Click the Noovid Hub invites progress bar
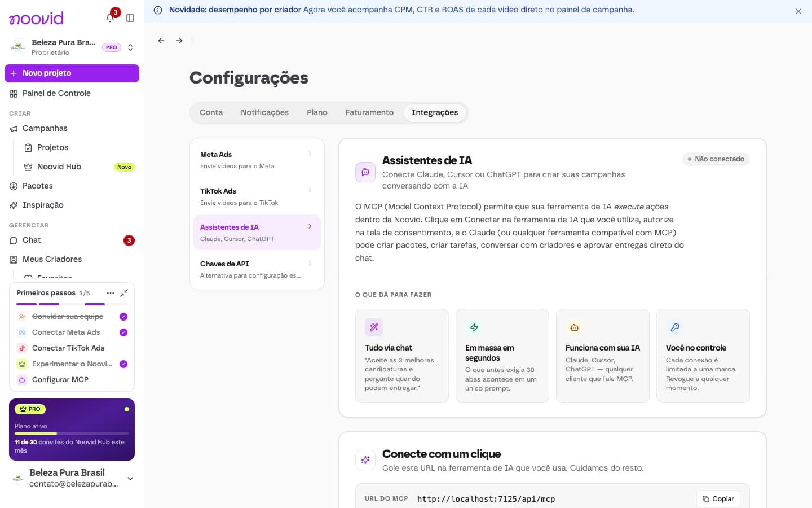812x508 pixels. coord(72,433)
